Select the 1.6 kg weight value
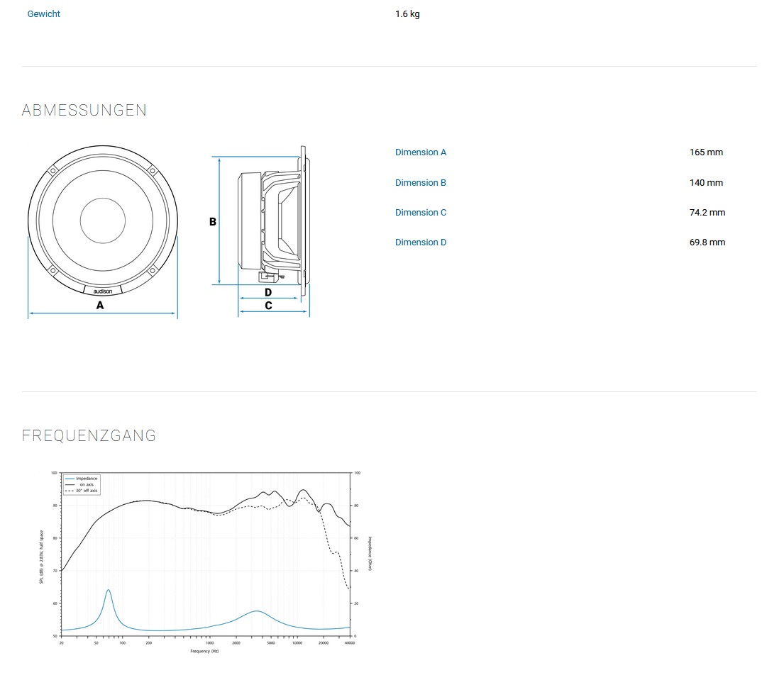784x680 pixels. click(x=407, y=14)
